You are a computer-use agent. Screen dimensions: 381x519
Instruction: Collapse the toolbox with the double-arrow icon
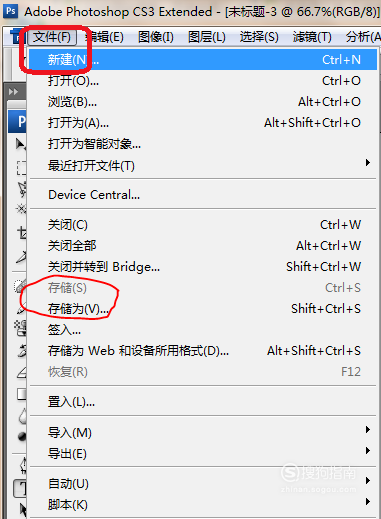point(14,91)
